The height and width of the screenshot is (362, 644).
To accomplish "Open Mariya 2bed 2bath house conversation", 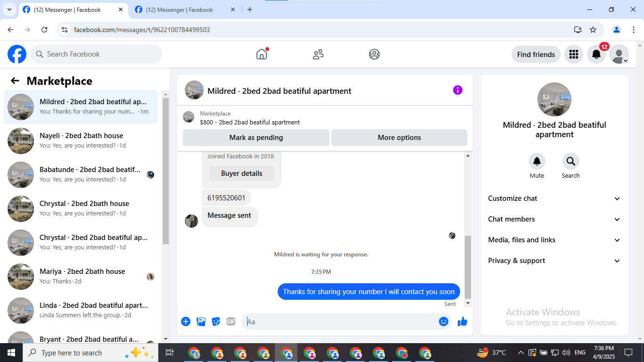I will click(x=81, y=277).
